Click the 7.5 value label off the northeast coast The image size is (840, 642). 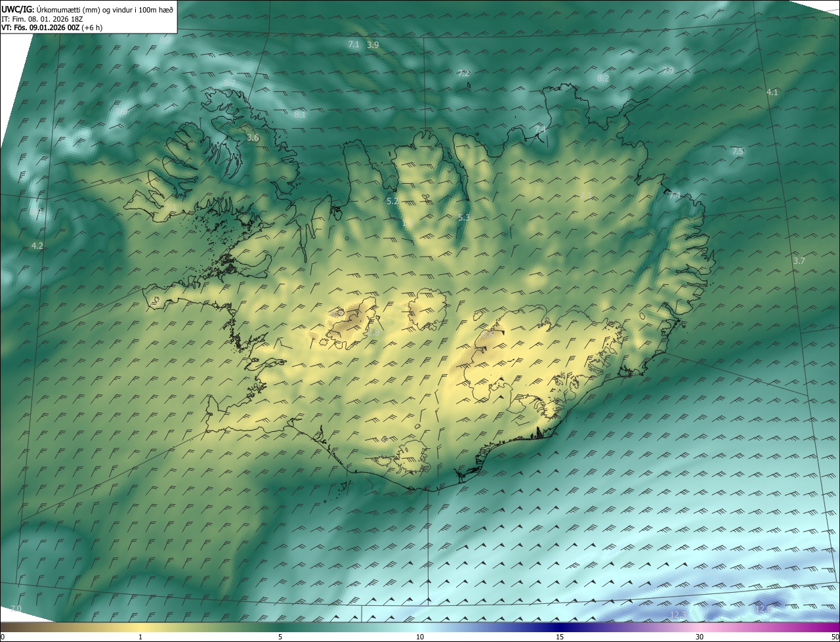(738, 152)
